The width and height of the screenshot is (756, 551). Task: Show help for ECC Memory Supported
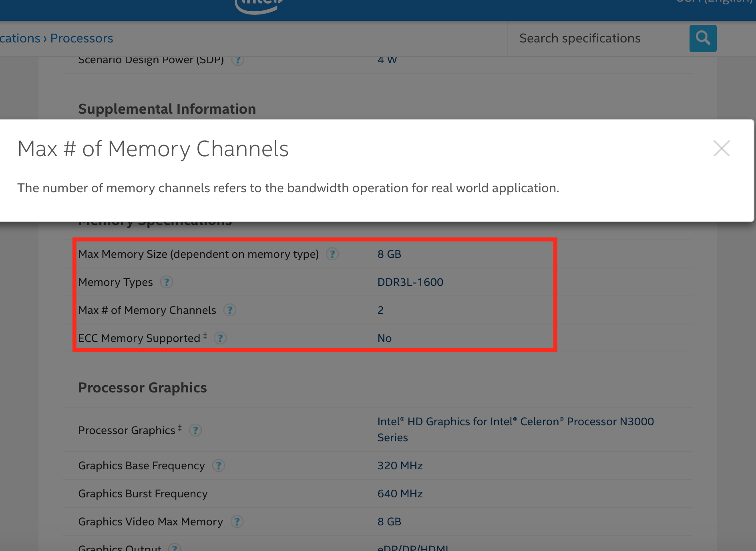[x=220, y=338]
